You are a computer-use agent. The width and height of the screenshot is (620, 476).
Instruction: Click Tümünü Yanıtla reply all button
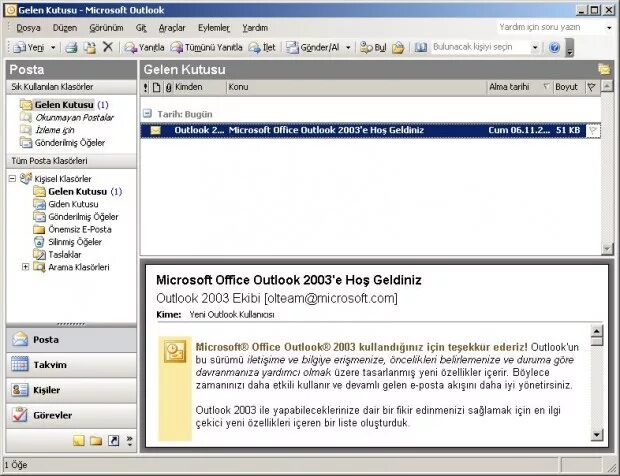(206, 47)
